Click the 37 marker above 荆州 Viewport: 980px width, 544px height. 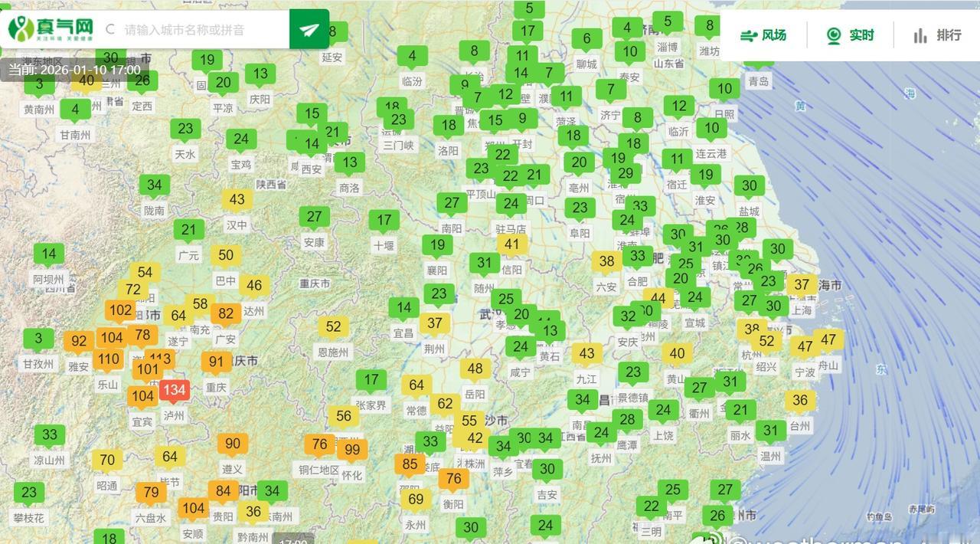(x=435, y=324)
